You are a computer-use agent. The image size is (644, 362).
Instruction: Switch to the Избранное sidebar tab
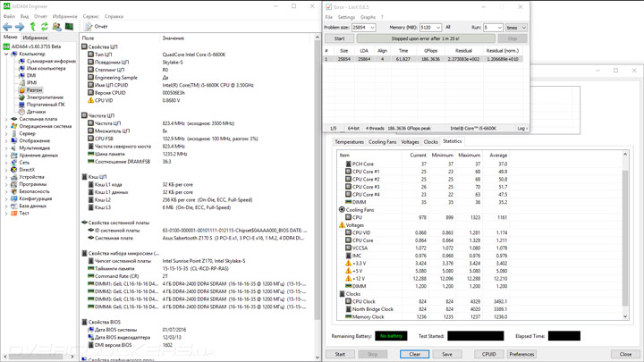point(35,38)
